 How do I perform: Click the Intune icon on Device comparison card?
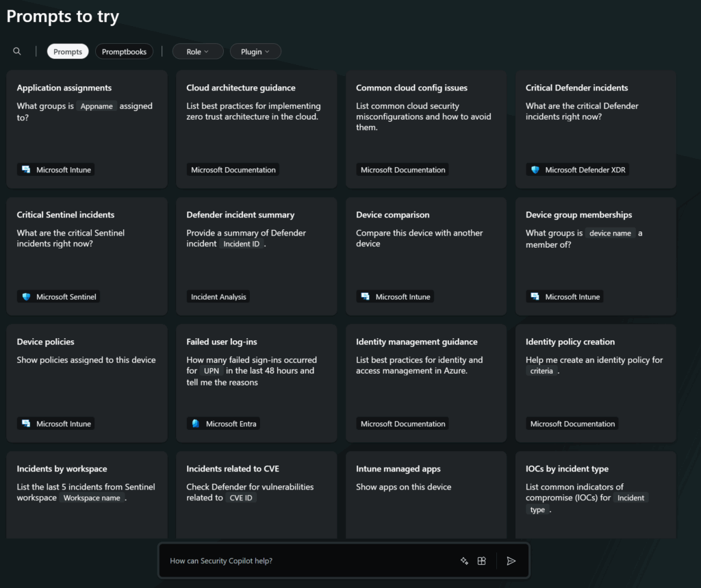[x=366, y=296]
